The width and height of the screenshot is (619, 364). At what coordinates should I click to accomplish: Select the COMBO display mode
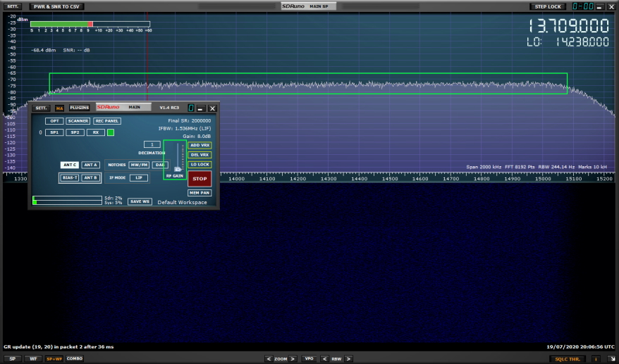(75, 358)
